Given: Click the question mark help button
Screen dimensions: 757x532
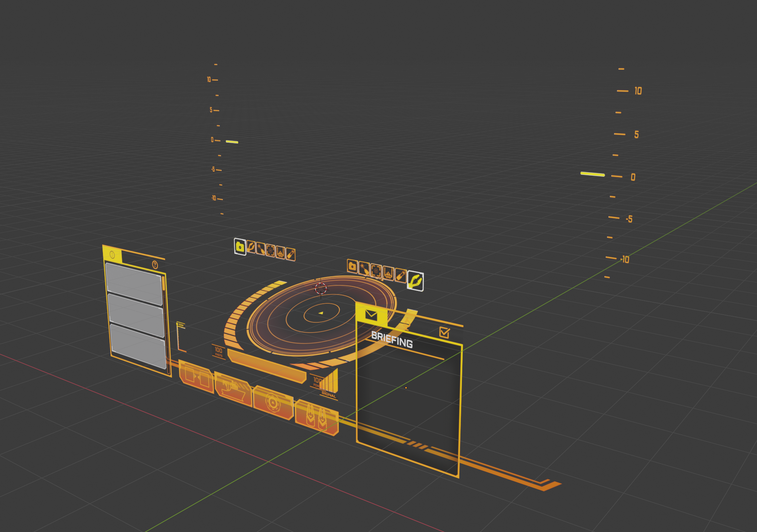Looking at the screenshot, I should point(155,265).
